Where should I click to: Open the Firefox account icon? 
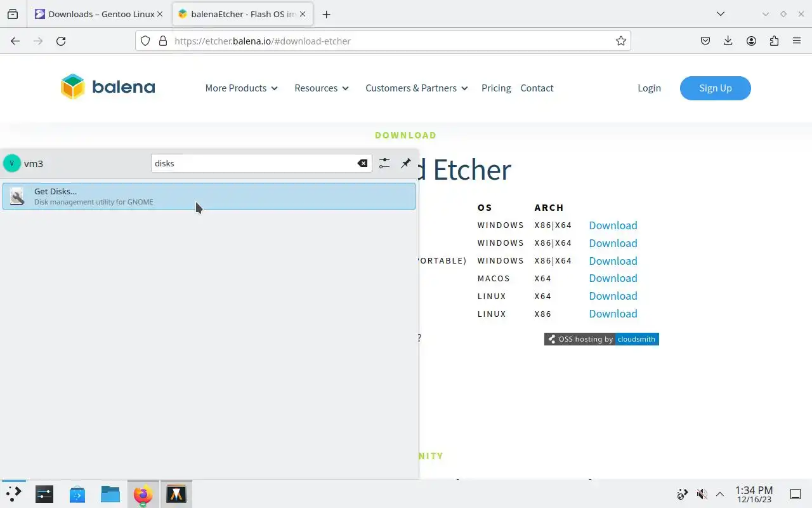pyautogui.click(x=751, y=41)
